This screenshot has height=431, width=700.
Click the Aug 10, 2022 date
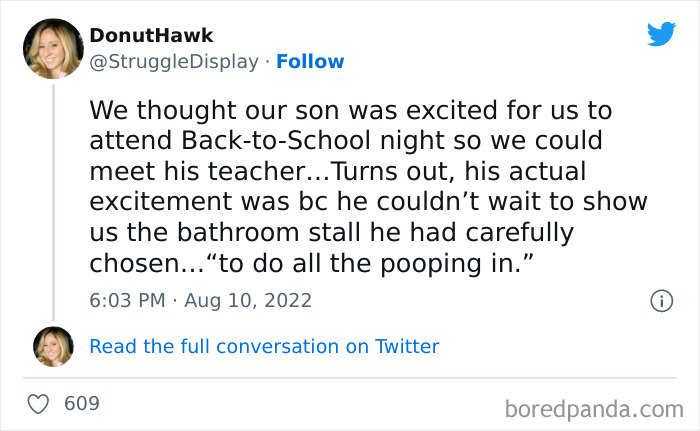[x=249, y=299]
